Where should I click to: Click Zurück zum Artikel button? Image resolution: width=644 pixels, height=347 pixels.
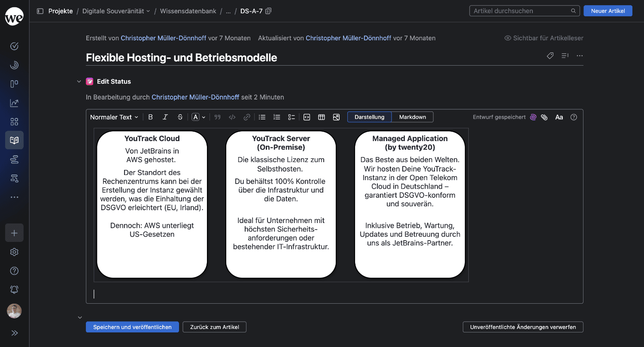[215, 327]
